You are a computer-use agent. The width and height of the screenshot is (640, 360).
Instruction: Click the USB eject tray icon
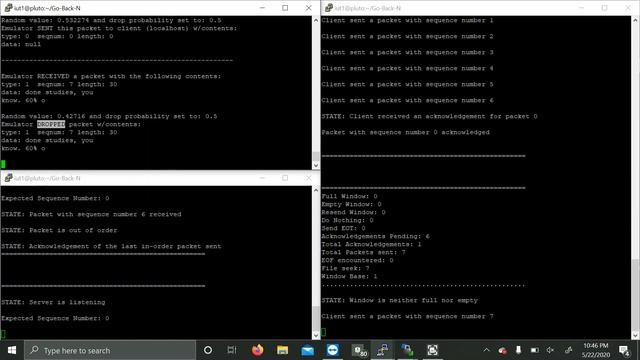[x=518, y=350]
